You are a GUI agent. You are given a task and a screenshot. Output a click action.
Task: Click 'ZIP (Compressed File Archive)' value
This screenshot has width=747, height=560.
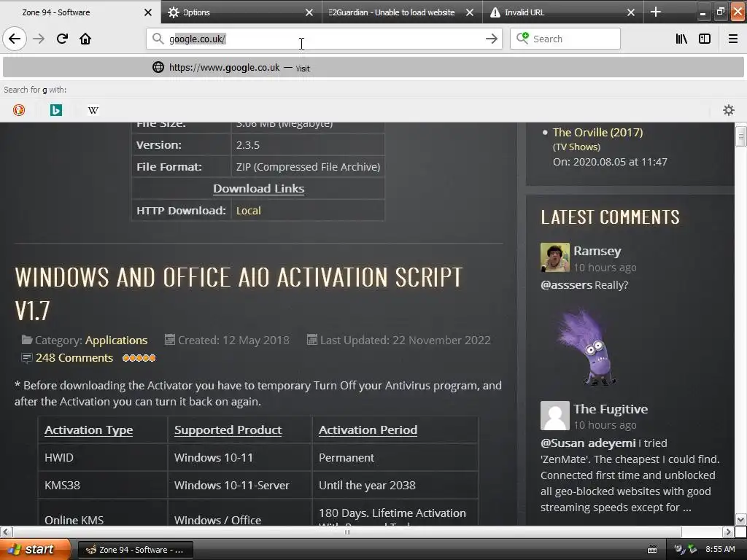pyautogui.click(x=308, y=167)
